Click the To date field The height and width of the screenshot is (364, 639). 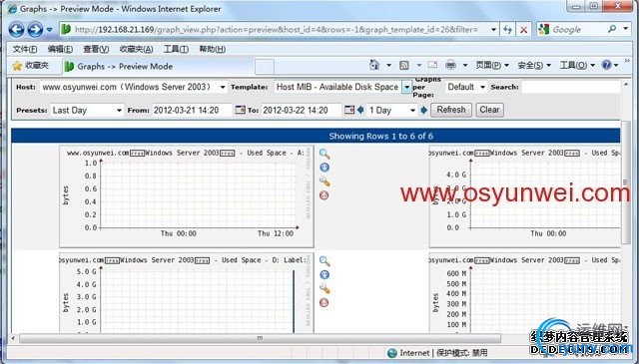coord(301,110)
